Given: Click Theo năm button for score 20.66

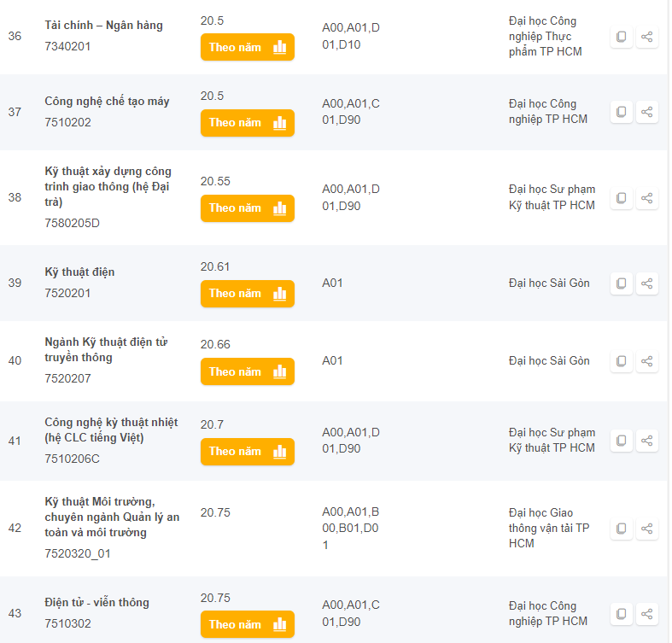Looking at the screenshot, I should coord(247,371).
